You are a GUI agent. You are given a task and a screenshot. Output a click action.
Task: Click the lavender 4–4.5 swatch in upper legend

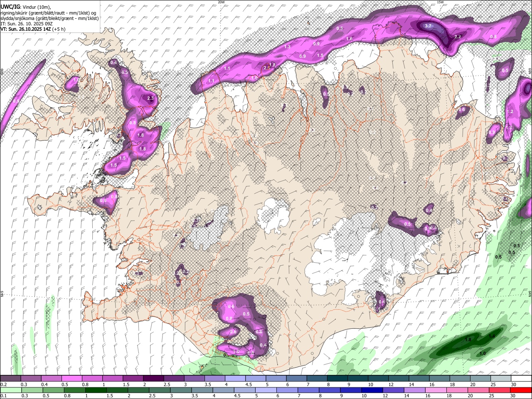point(235,378)
